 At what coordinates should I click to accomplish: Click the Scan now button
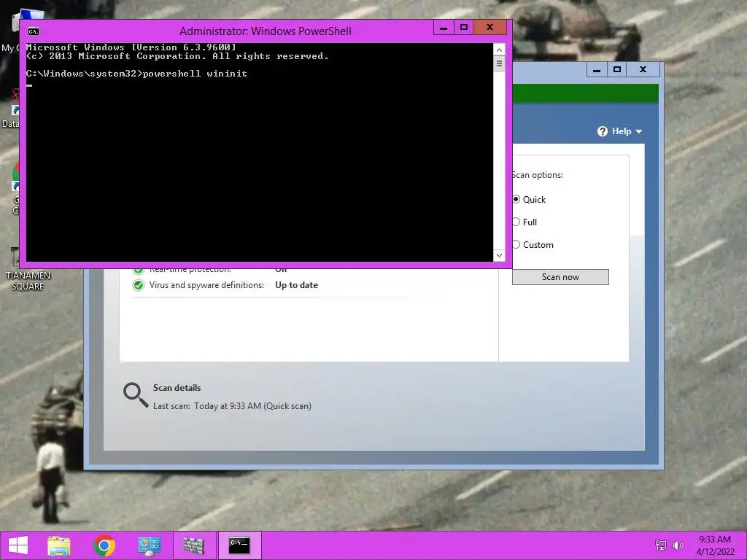coord(560,277)
